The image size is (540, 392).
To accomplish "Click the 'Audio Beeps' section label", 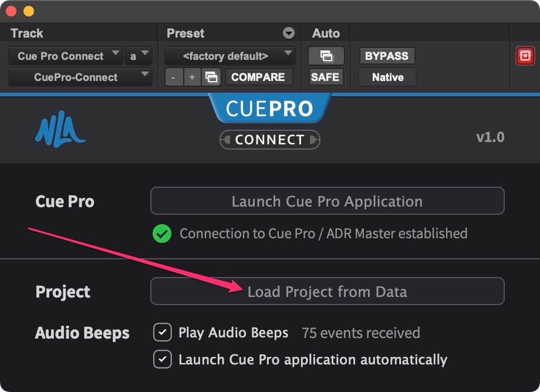I will (x=82, y=333).
